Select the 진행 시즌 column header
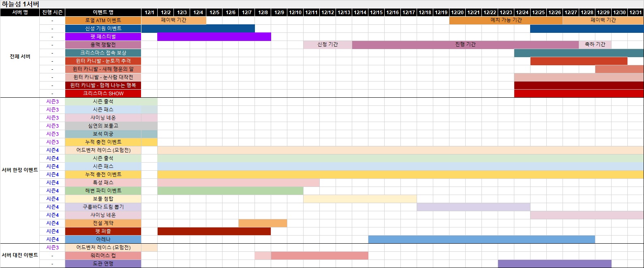Screen dimensions: 644x268 [x=52, y=13]
